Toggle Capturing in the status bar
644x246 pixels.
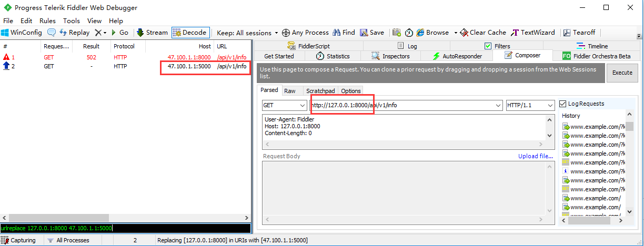click(19, 240)
